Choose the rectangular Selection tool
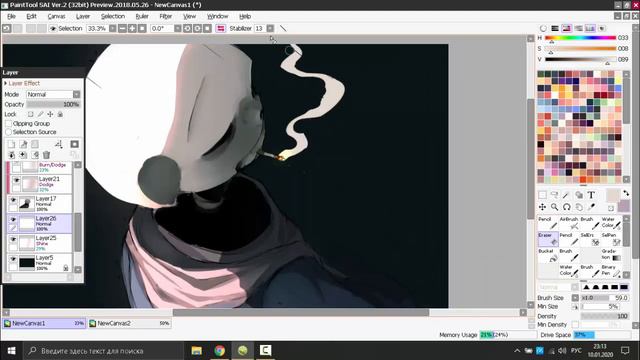 pyautogui.click(x=542, y=195)
